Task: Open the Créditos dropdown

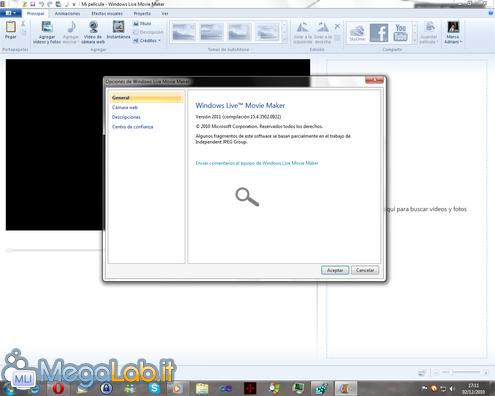Action: click(x=147, y=41)
